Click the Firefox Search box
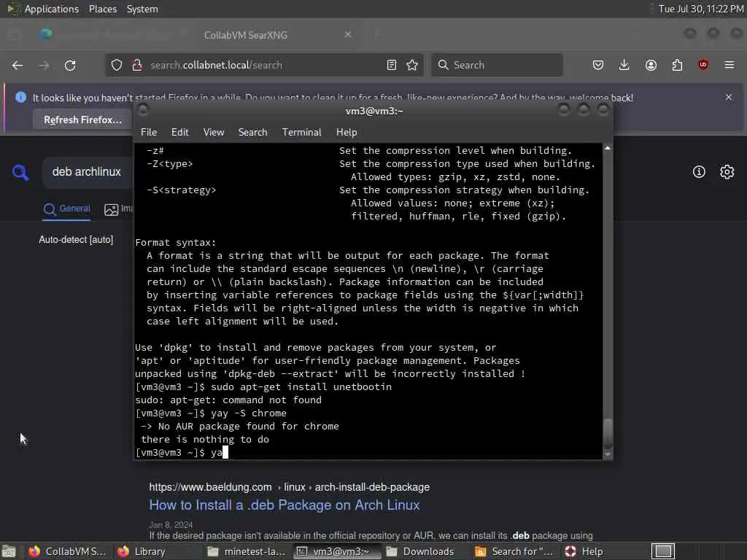Viewport: 747px width, 560px height. [497, 65]
